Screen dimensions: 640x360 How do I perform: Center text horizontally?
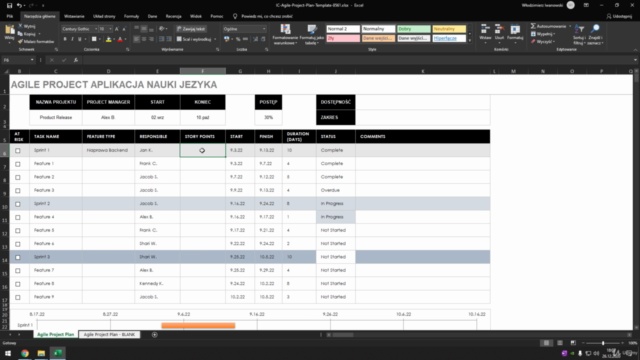pos(144,39)
